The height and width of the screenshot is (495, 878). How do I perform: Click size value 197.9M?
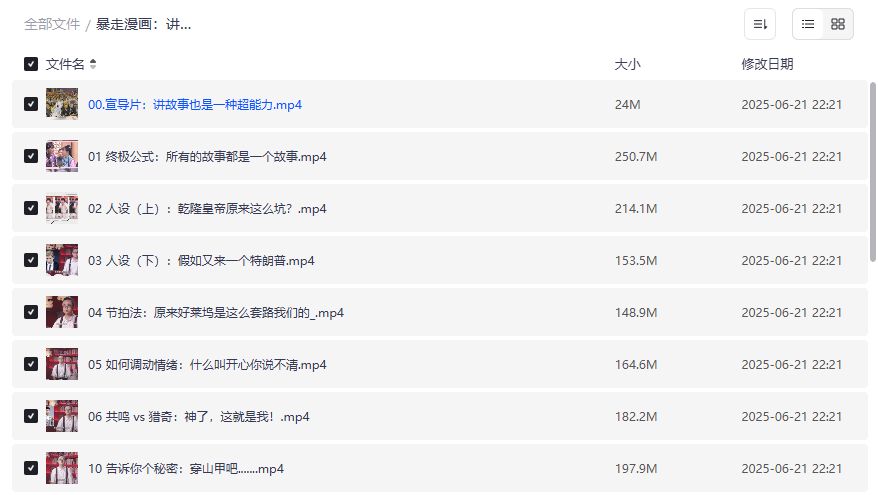click(636, 469)
